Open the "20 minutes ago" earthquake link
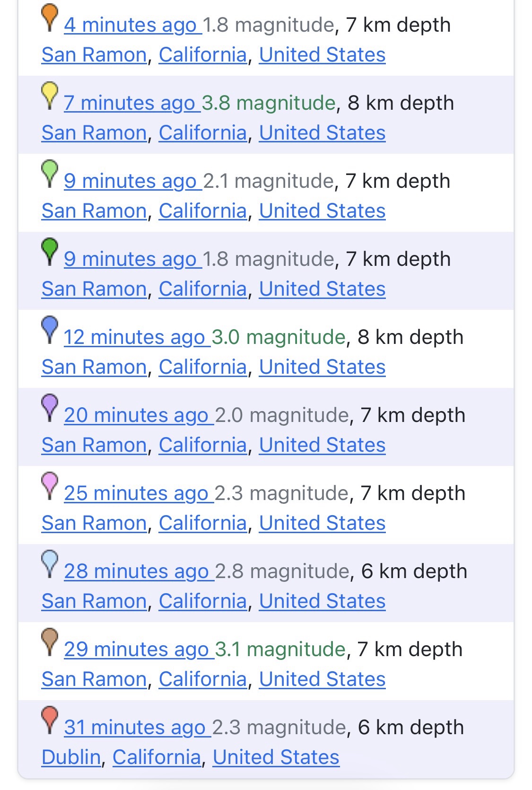Viewport: 532px width, 790px height. (136, 415)
